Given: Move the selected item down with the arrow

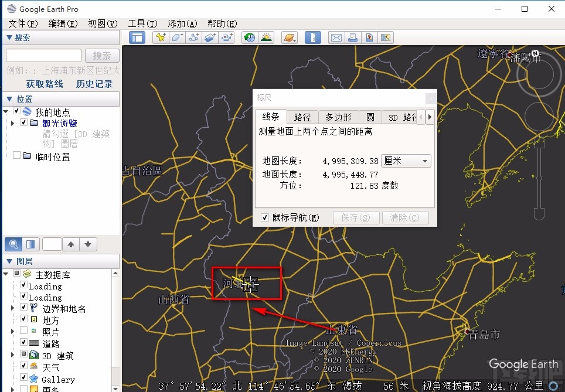Looking at the screenshot, I should click(x=88, y=244).
